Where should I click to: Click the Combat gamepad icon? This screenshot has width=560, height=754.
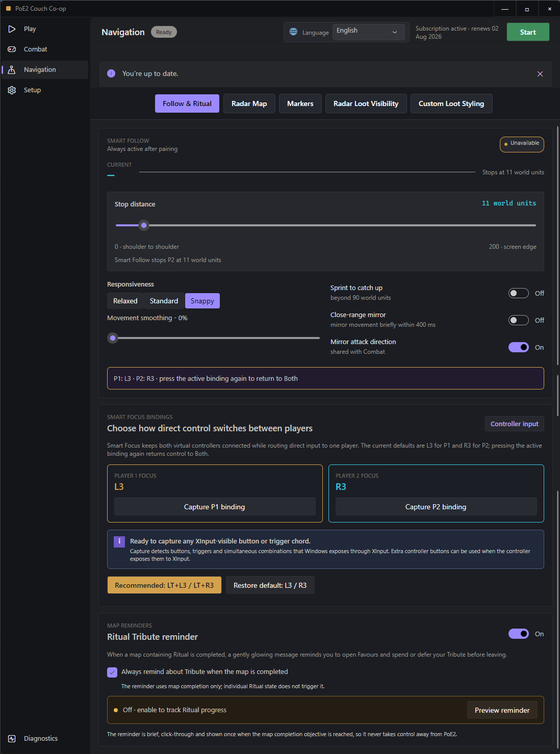tap(12, 49)
